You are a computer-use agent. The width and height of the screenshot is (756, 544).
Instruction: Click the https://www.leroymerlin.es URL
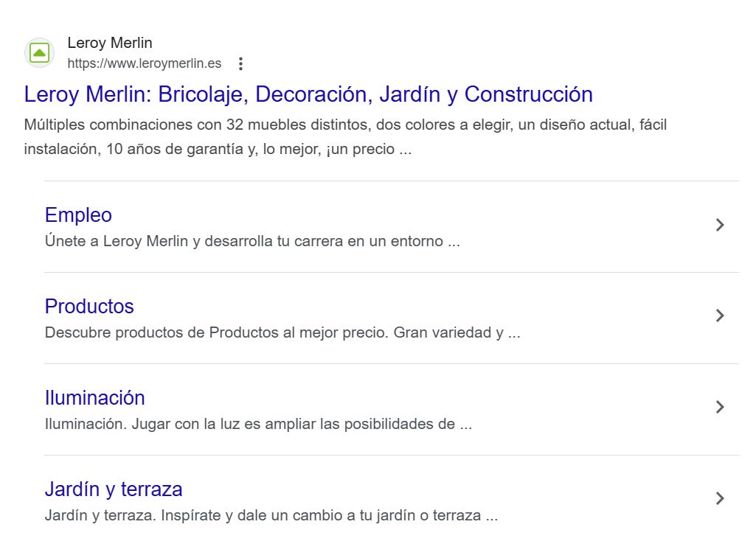pos(144,63)
